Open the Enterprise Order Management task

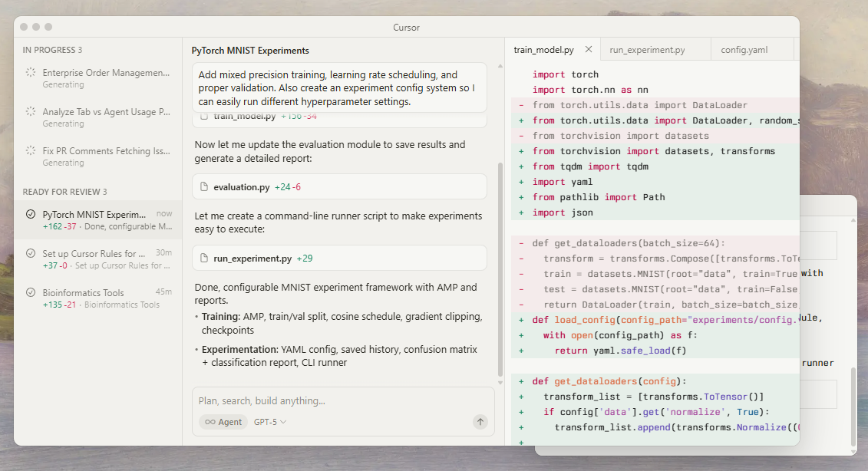98,78
